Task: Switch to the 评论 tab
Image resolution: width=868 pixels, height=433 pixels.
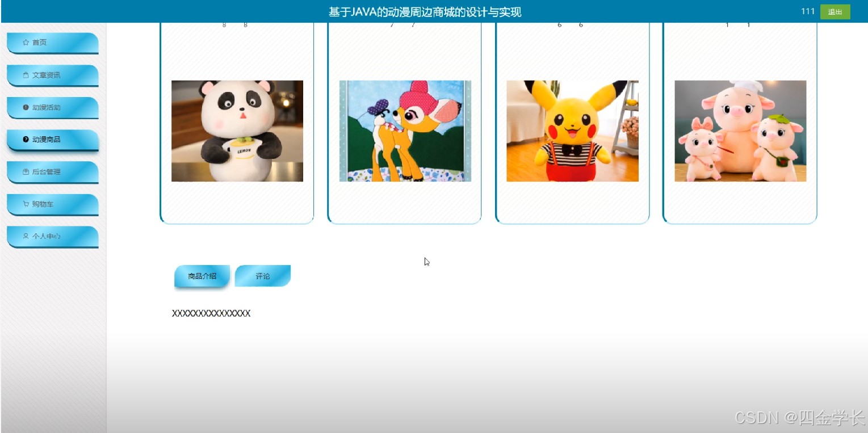Action: point(263,276)
